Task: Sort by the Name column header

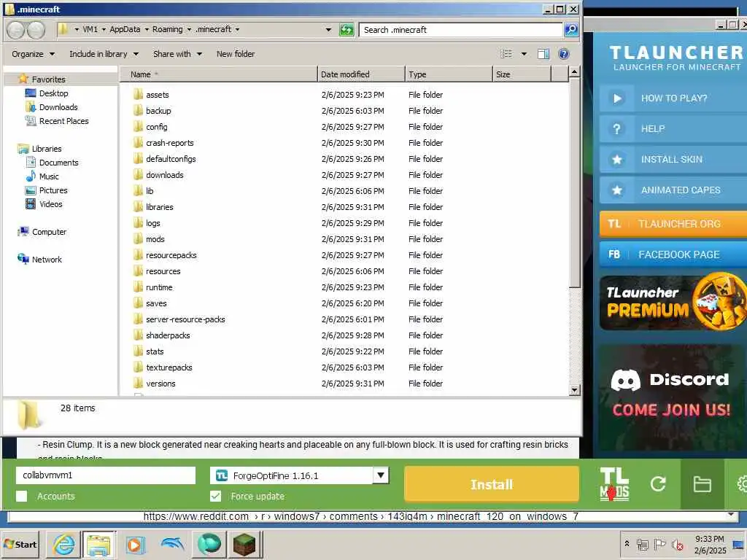Action: point(219,74)
